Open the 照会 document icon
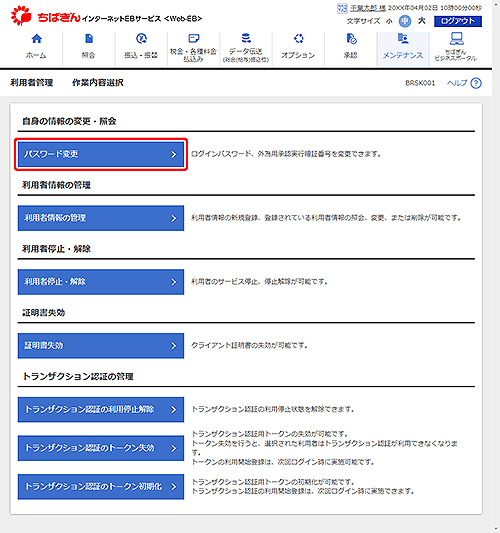 pyautogui.click(x=89, y=39)
